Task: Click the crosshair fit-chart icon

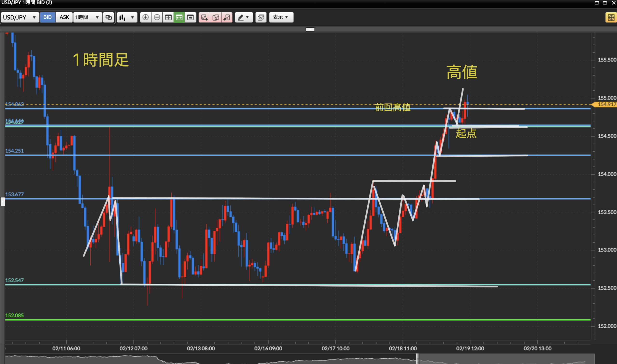Action: coord(168,17)
